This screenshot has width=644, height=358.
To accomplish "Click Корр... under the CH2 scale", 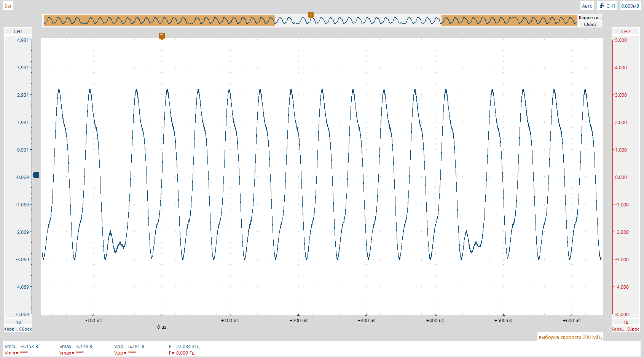I will (x=618, y=329).
